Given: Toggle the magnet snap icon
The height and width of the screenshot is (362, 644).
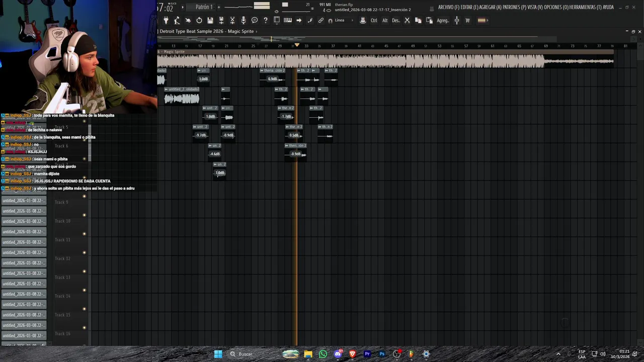Looking at the screenshot, I should 331,21.
